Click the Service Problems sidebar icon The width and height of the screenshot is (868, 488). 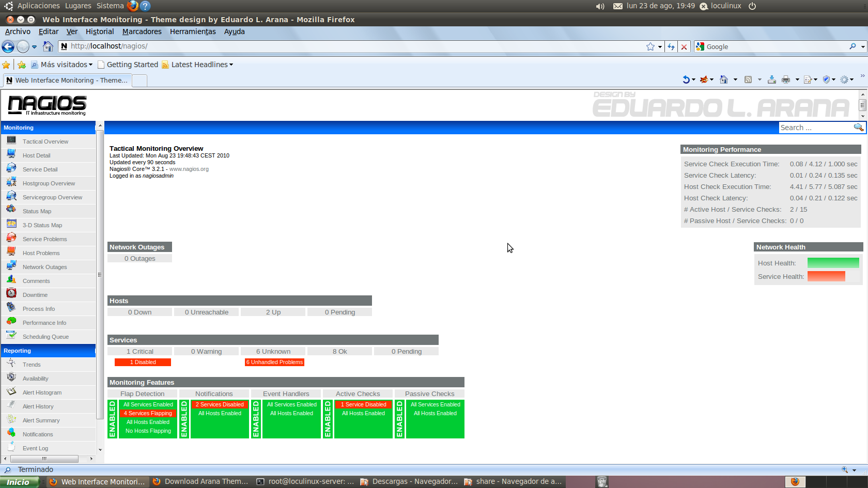point(11,238)
